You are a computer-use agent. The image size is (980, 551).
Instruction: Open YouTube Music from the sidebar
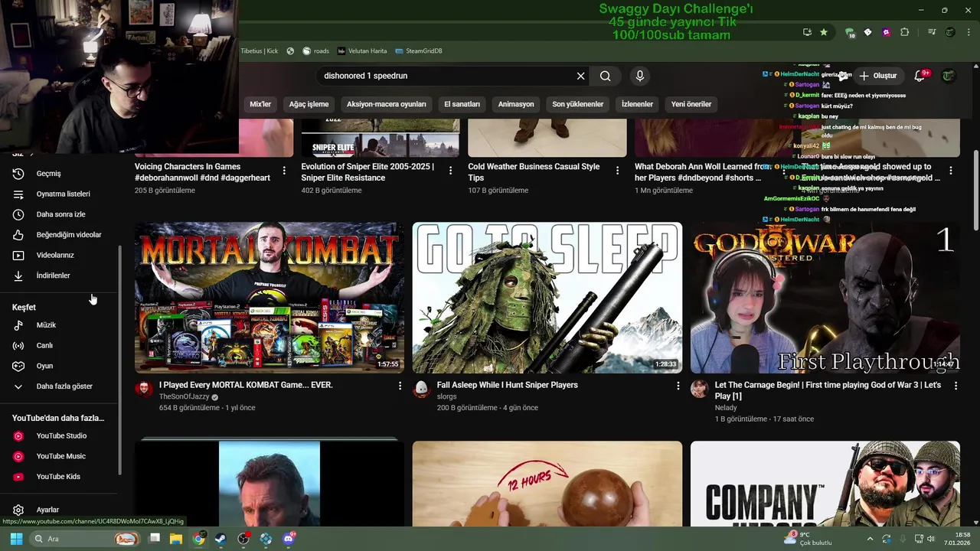60,456
